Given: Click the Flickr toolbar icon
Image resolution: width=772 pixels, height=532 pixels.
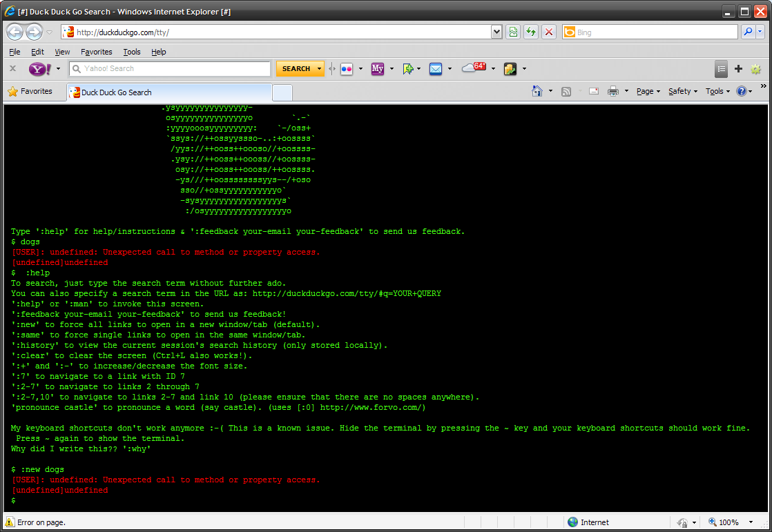Looking at the screenshot, I should pos(347,69).
